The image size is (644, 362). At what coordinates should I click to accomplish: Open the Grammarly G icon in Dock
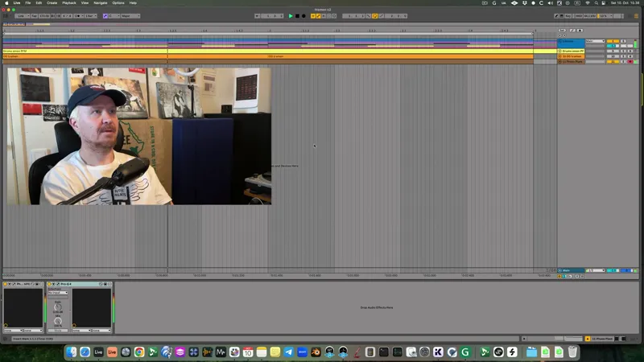(x=465, y=352)
